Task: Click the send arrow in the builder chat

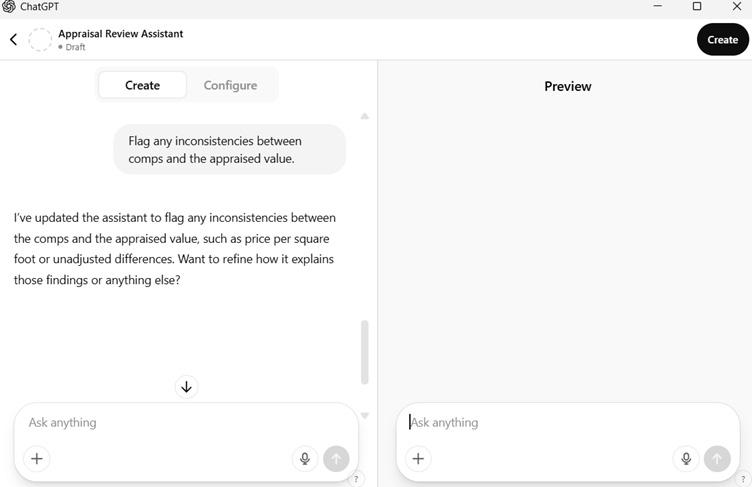Action: [x=336, y=458]
